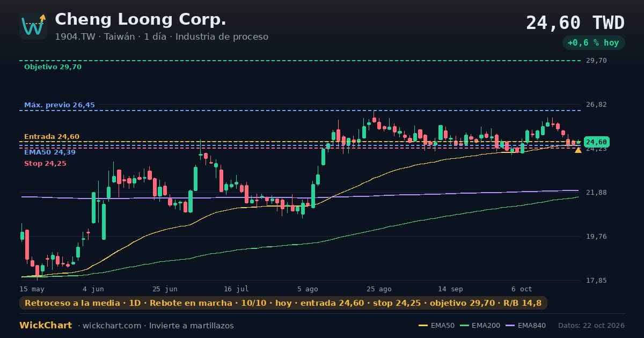644x338 pixels.
Task: Click the EMA840 purple legend entry
Action: pyautogui.click(x=528, y=326)
